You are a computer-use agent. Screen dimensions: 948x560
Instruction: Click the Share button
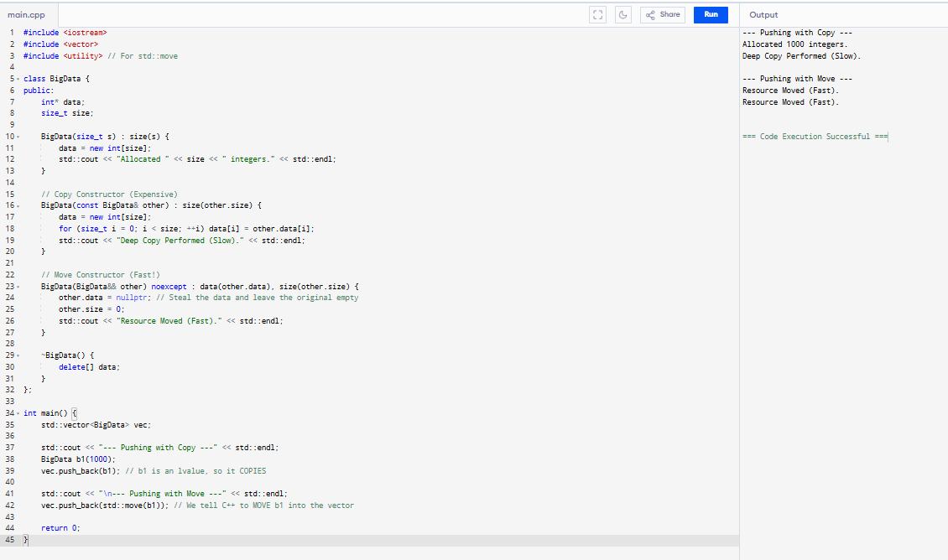coord(663,15)
